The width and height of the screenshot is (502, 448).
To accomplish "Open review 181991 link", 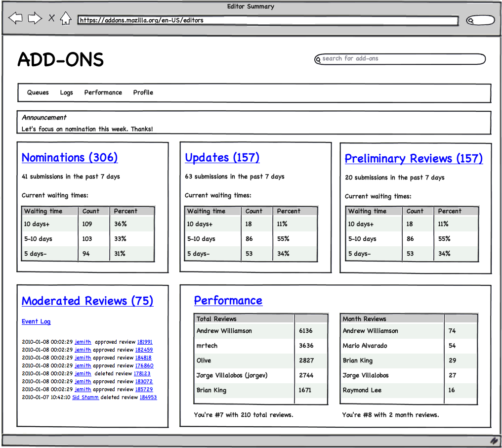I will point(145,342).
